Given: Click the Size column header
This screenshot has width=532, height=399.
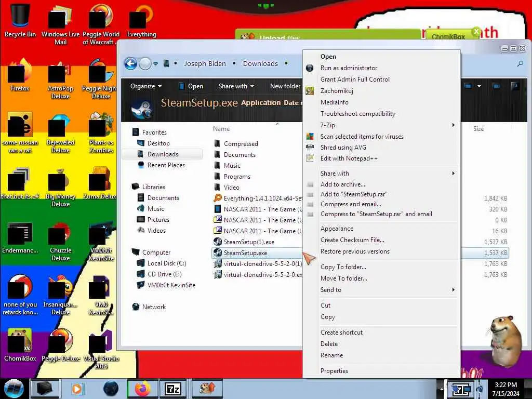Looking at the screenshot, I should tap(478, 129).
